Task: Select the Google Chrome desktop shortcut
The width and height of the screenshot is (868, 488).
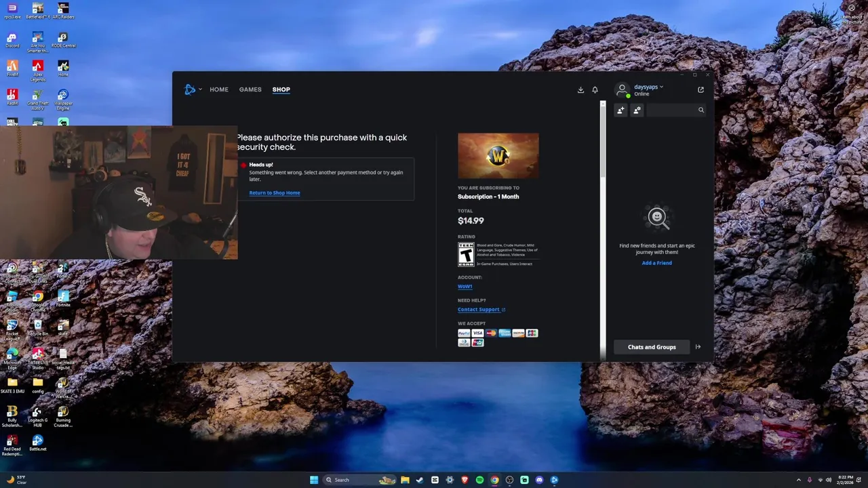Action: 37,301
